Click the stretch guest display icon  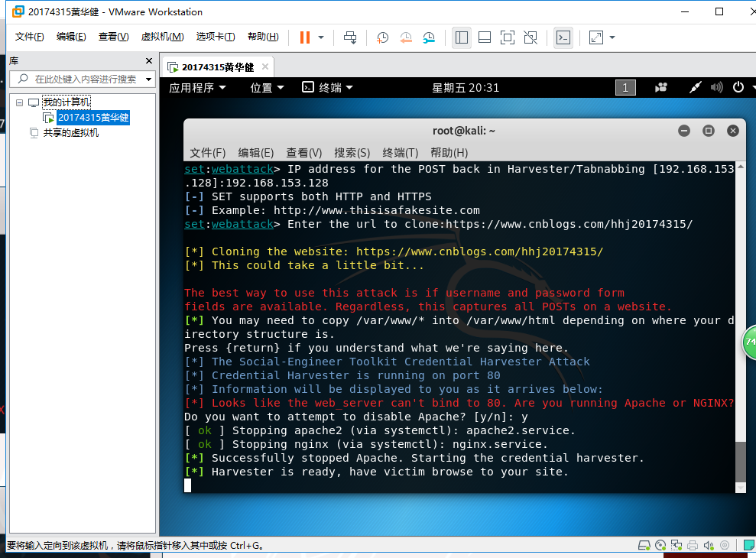coord(596,37)
